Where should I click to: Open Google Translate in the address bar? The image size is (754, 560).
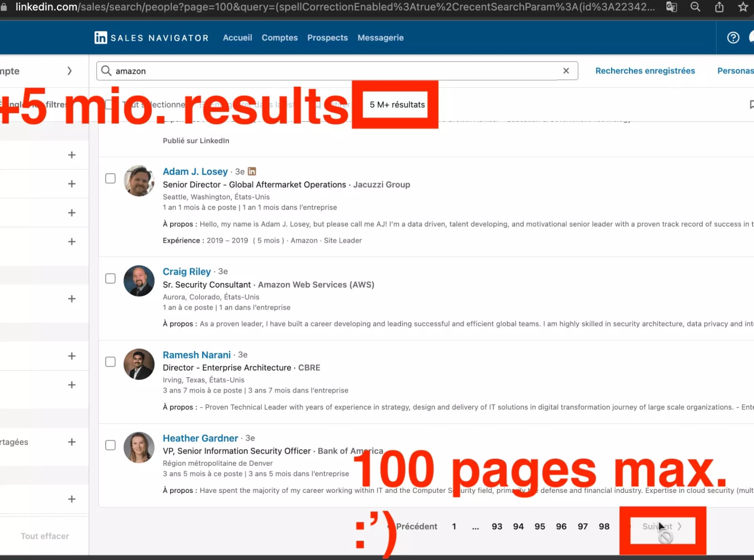click(x=671, y=7)
